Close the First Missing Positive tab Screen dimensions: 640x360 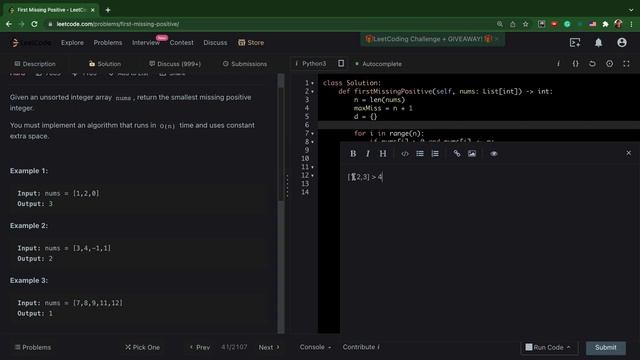(x=93, y=10)
